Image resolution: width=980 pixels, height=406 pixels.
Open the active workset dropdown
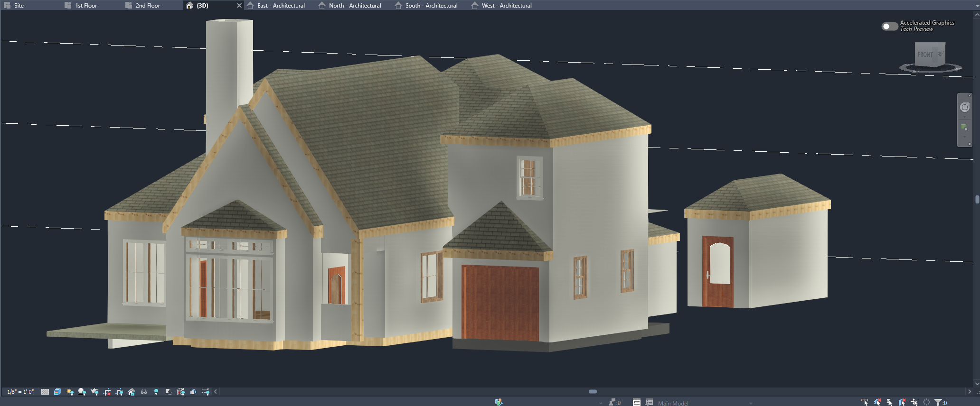click(x=601, y=403)
